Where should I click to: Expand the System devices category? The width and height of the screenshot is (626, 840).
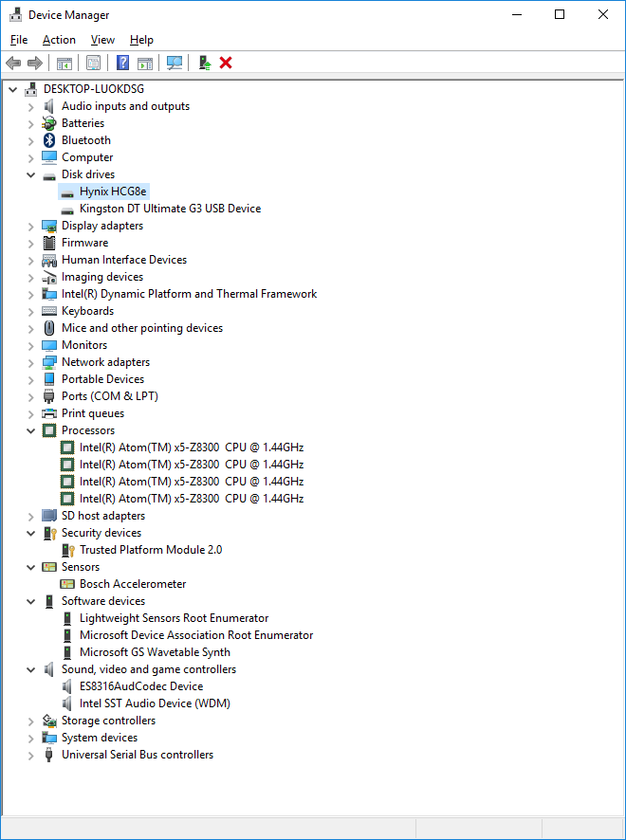coord(30,738)
